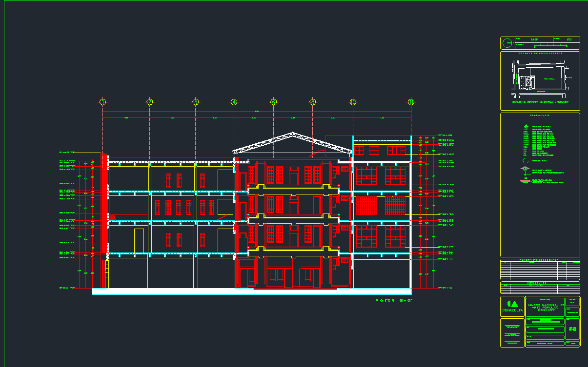The height and width of the screenshot is (367, 588).
Task: Select the CONACULTA logo in title block
Action: pos(512,307)
